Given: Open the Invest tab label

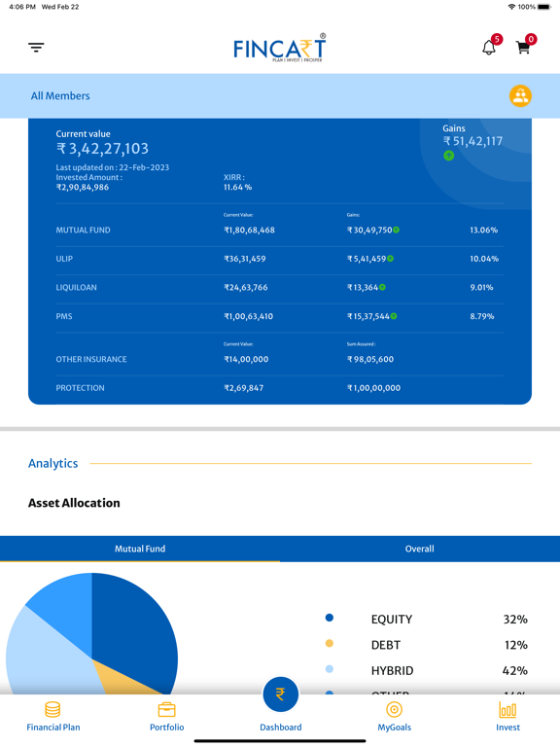Looking at the screenshot, I should pos(507,728).
